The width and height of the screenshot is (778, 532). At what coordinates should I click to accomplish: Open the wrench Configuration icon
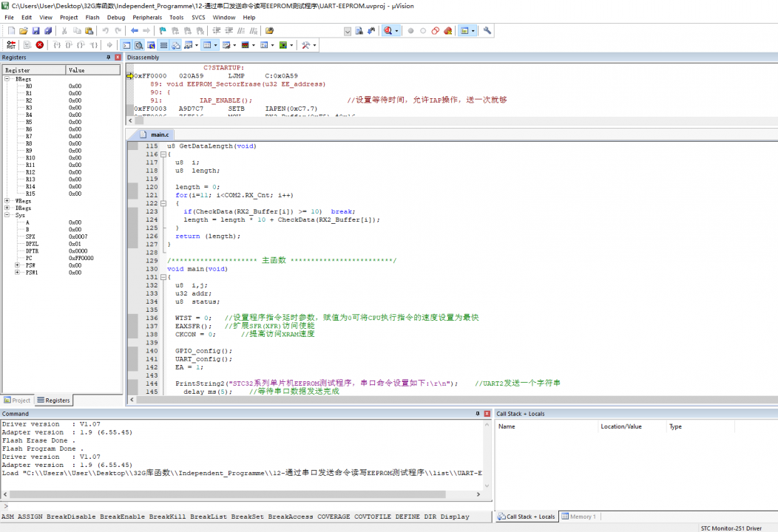tap(487, 31)
